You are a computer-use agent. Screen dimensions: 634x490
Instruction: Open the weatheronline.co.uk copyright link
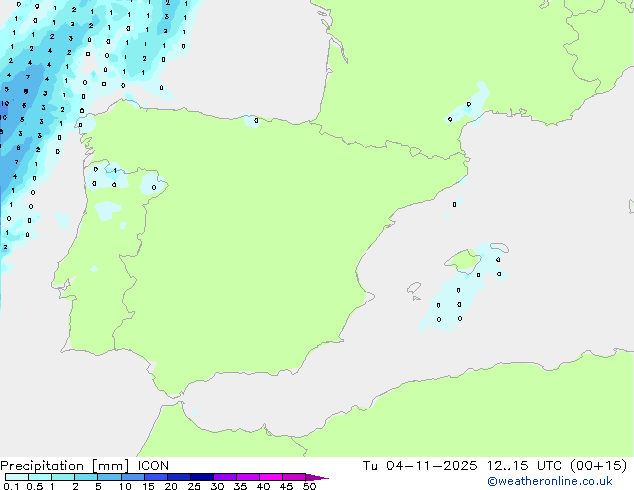click(550, 481)
